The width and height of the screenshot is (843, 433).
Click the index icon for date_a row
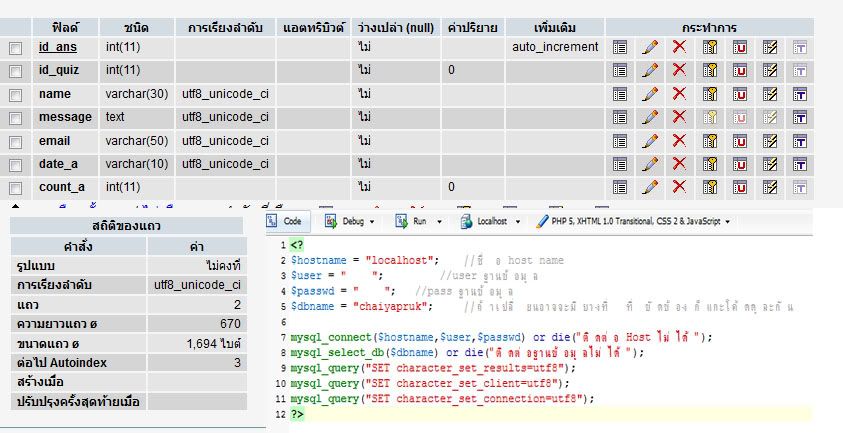coord(770,164)
